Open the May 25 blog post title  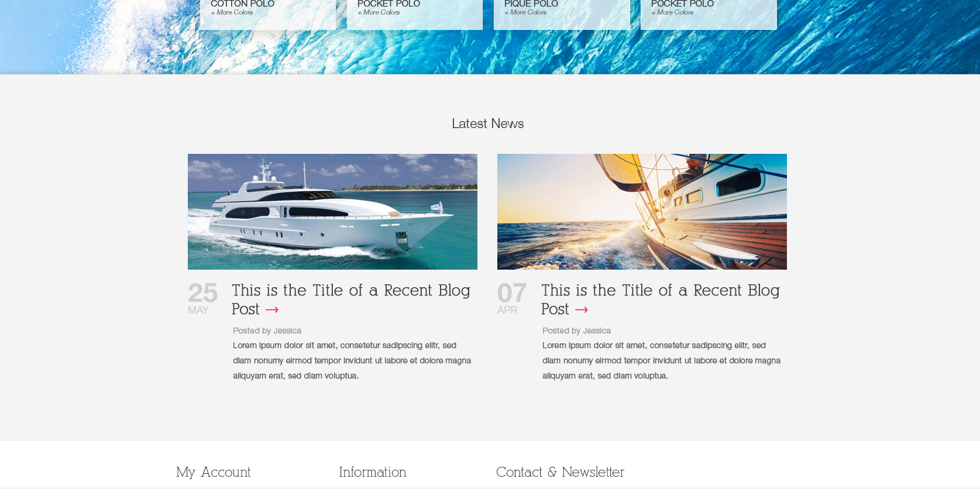tap(351, 299)
